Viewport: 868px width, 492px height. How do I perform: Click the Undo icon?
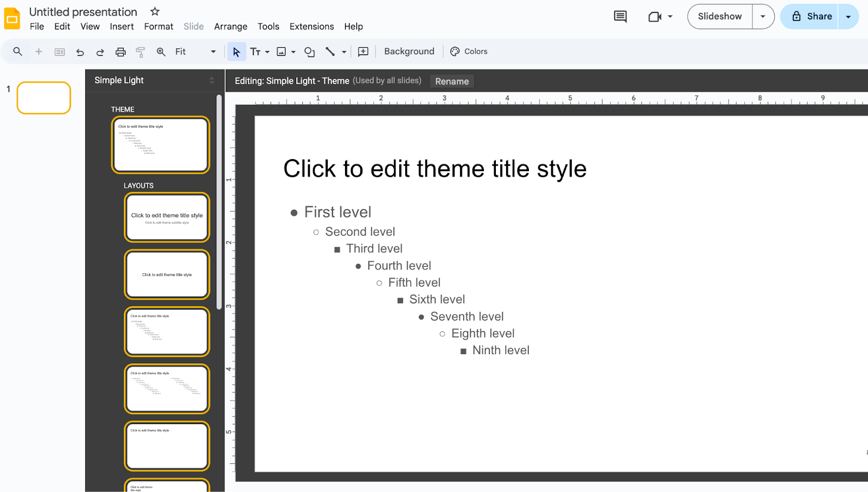80,51
